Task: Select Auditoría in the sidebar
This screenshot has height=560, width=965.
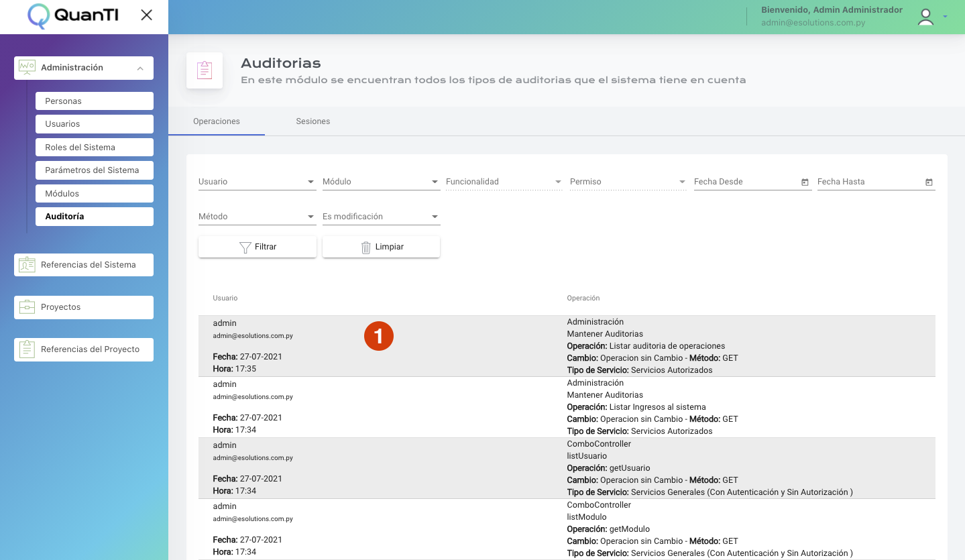Action: pos(95,217)
